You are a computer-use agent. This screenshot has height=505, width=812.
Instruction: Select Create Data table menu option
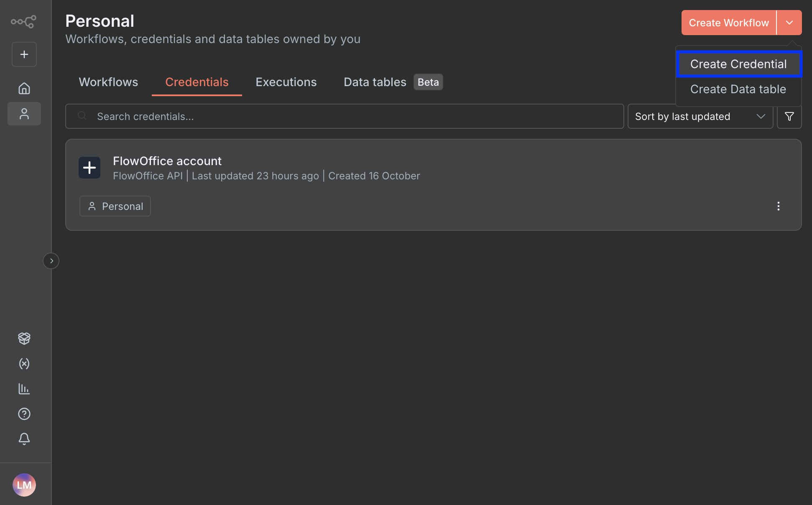click(x=738, y=89)
